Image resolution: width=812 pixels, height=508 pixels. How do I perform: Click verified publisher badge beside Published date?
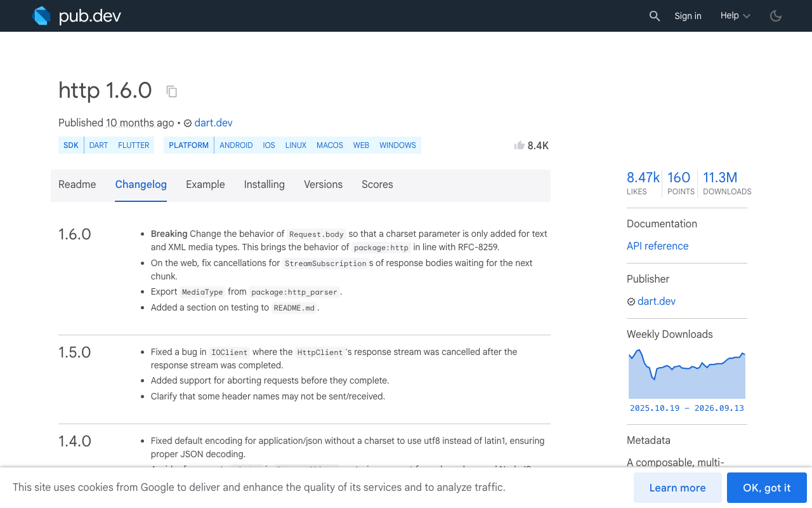(188, 123)
